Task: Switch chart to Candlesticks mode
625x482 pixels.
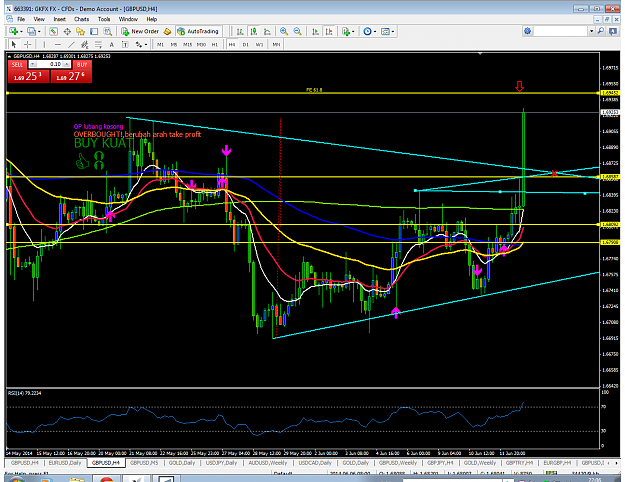Action: [x=253, y=31]
